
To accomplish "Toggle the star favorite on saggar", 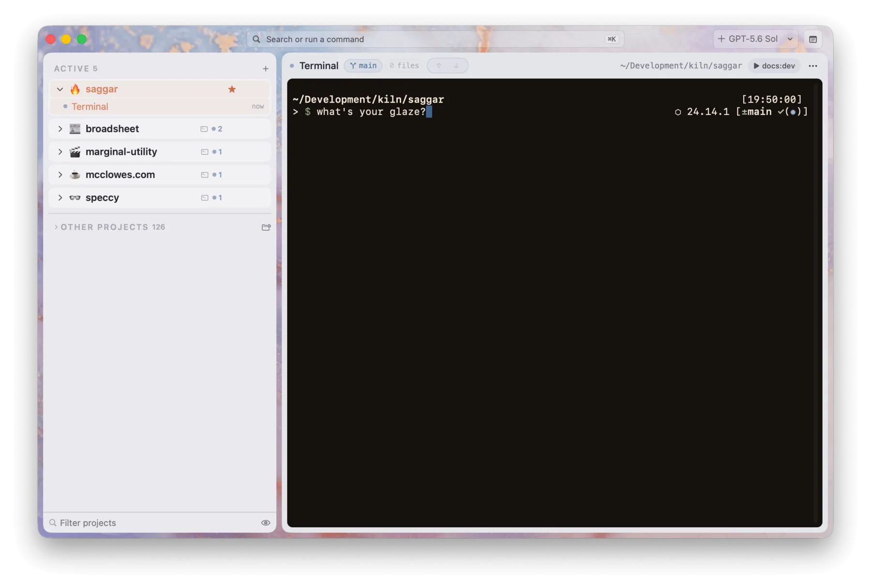I will 232,89.
